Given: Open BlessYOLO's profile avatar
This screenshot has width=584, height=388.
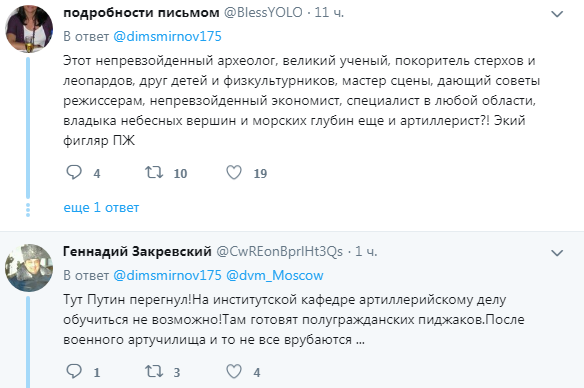Looking at the screenshot, I should tap(29, 29).
